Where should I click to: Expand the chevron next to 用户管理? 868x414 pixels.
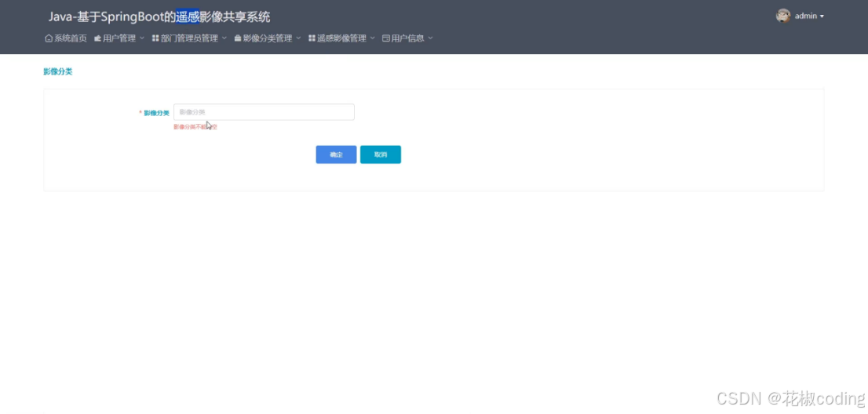(x=142, y=38)
